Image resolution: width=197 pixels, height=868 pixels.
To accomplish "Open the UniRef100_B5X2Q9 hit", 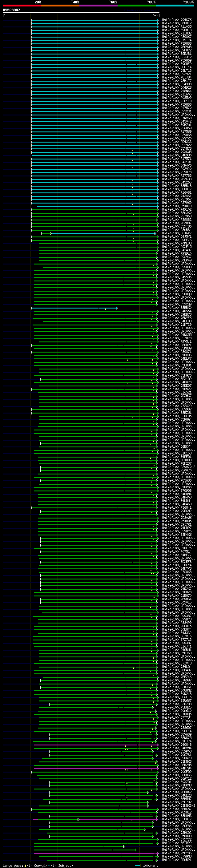I will click(177, 304).
